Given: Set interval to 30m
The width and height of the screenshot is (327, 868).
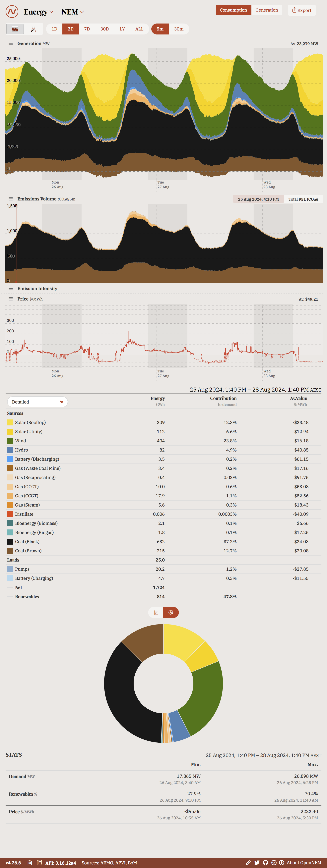Looking at the screenshot, I should point(179,29).
